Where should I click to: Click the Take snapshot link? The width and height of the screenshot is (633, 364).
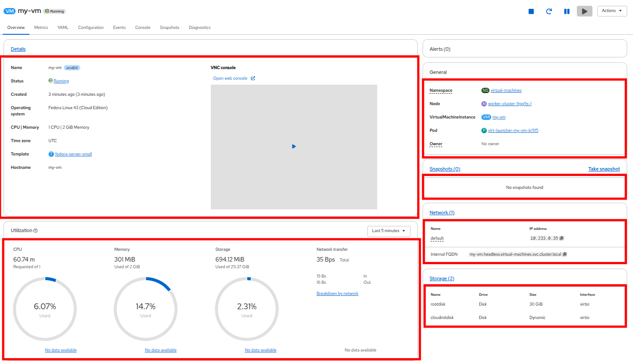click(604, 169)
